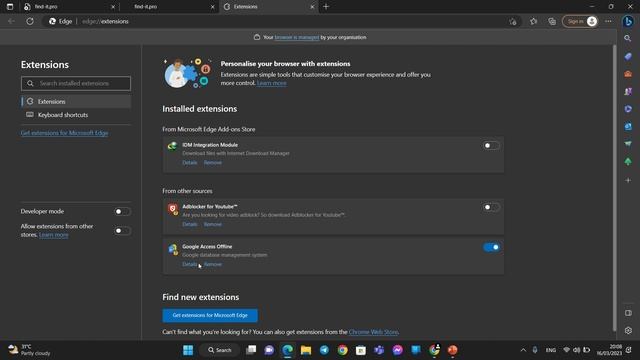640x360 pixels.
Task: Open Google Chrome from the taskbar
Action: 342,350
